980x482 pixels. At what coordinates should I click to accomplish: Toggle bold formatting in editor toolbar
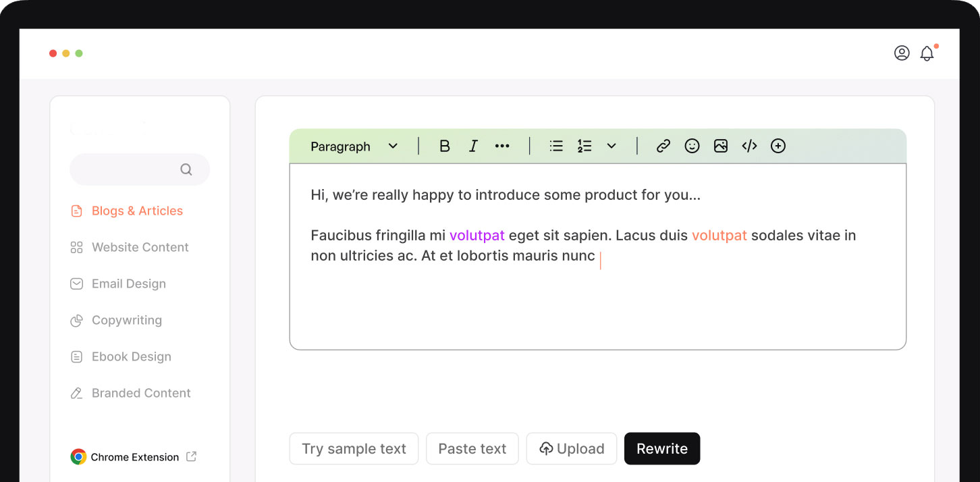(444, 146)
